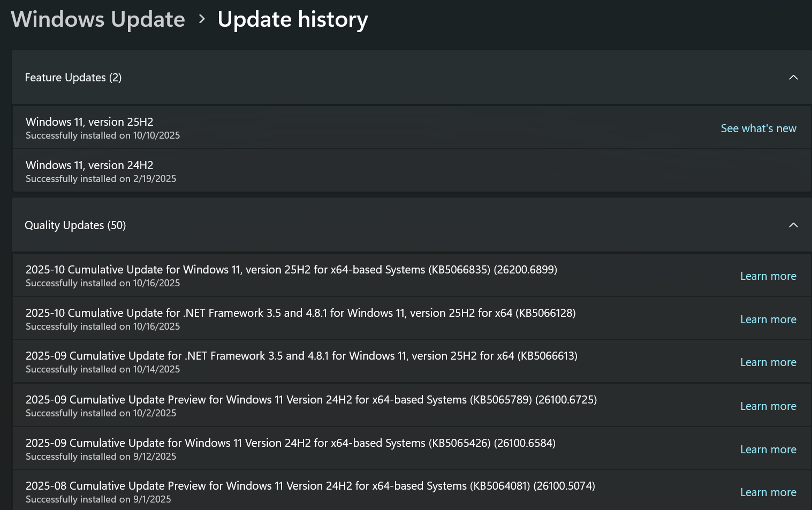Select the KB5065789 cumulative preview title
This screenshot has width=812, height=510.
click(x=311, y=400)
